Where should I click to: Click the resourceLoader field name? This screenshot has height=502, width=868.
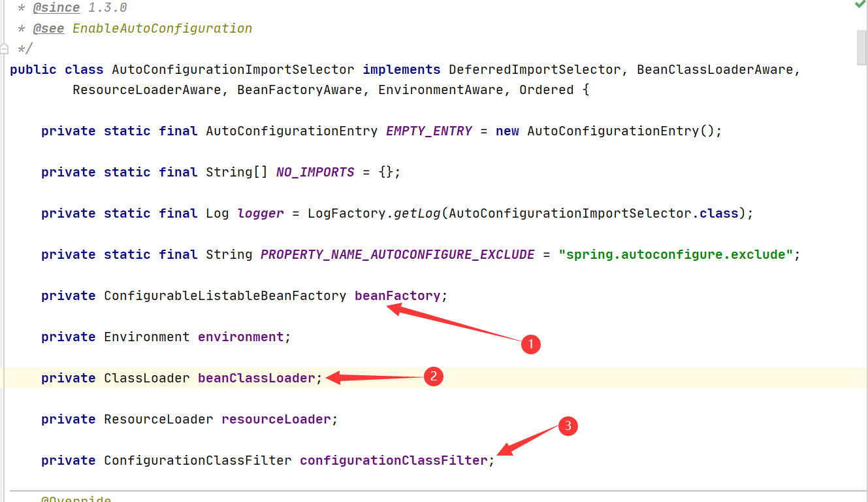[276, 420]
